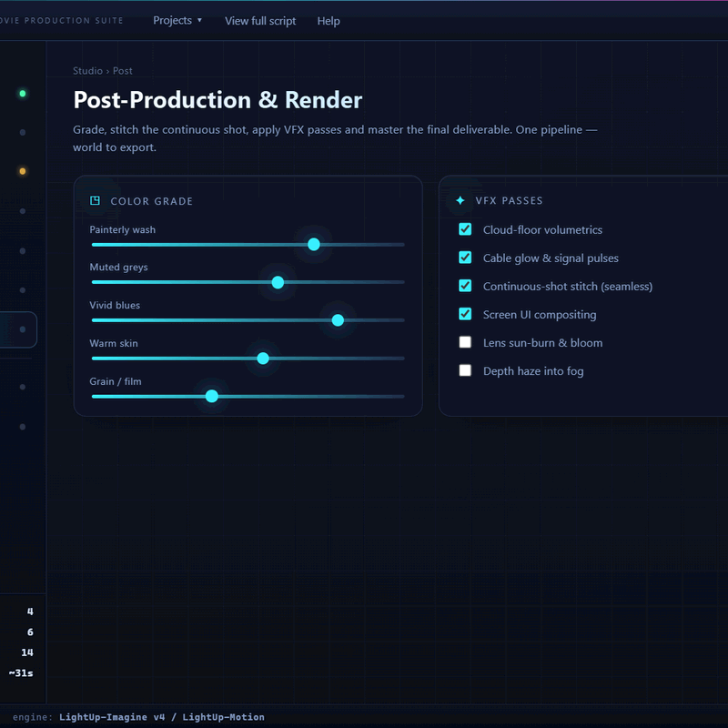This screenshot has width=728, height=728.
Task: Click the COLOR GRADE panel title
Action: (151, 201)
